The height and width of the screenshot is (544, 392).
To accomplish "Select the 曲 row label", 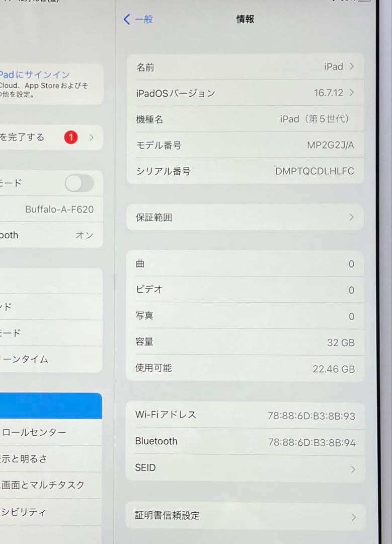I will pyautogui.click(x=140, y=263).
